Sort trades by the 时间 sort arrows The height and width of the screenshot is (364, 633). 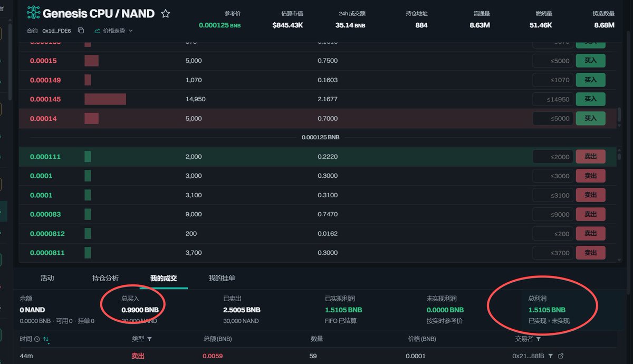(x=46, y=339)
